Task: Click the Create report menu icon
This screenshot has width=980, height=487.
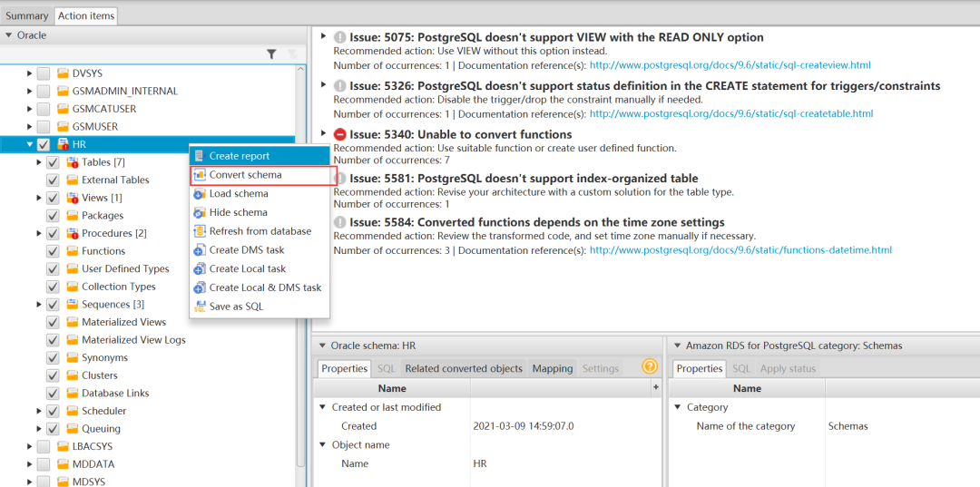Action: tap(200, 155)
